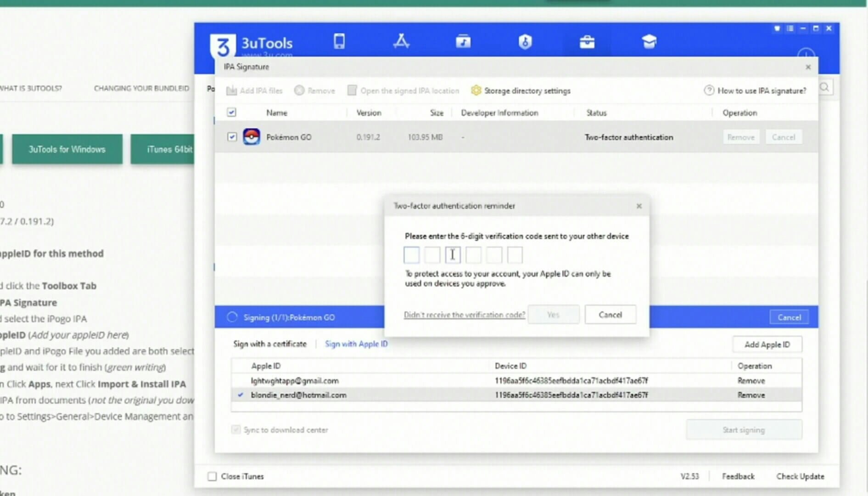
Task: Click Cancel in two-factor dialog
Action: (610, 315)
